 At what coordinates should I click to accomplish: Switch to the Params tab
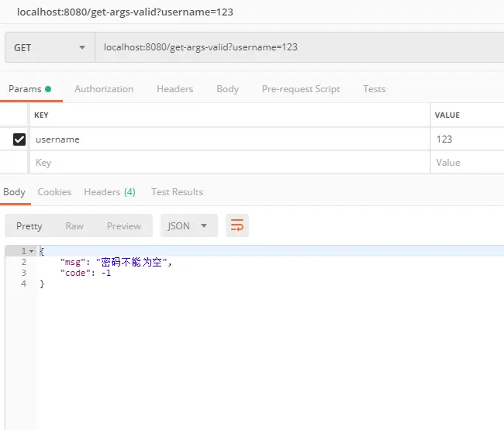pyautogui.click(x=30, y=89)
